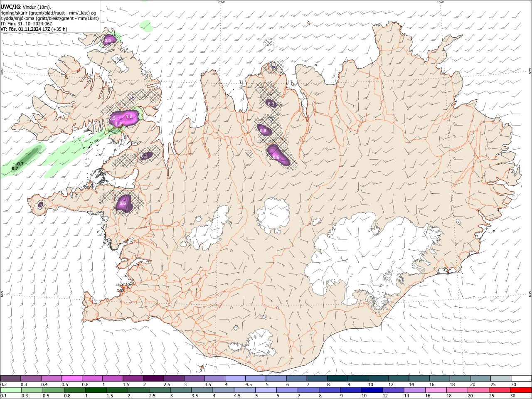The height and width of the screenshot is (399, 532).
Task: Click the bright red 30 swatch, lower scale
Action: pos(521,390)
